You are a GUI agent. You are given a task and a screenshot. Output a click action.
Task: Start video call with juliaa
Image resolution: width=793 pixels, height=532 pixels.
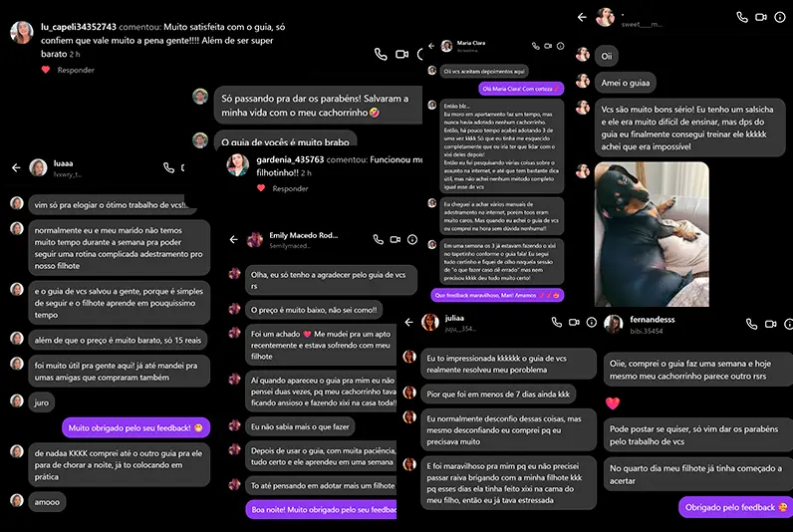tap(574, 322)
